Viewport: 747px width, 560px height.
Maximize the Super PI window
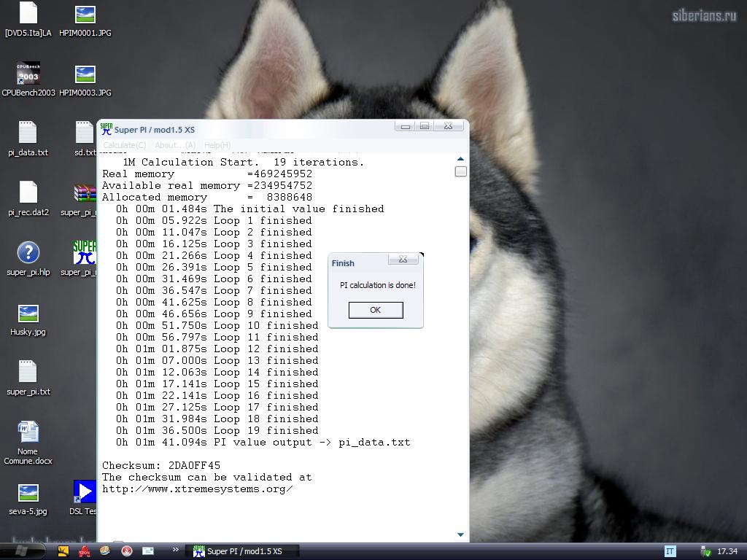click(x=425, y=126)
